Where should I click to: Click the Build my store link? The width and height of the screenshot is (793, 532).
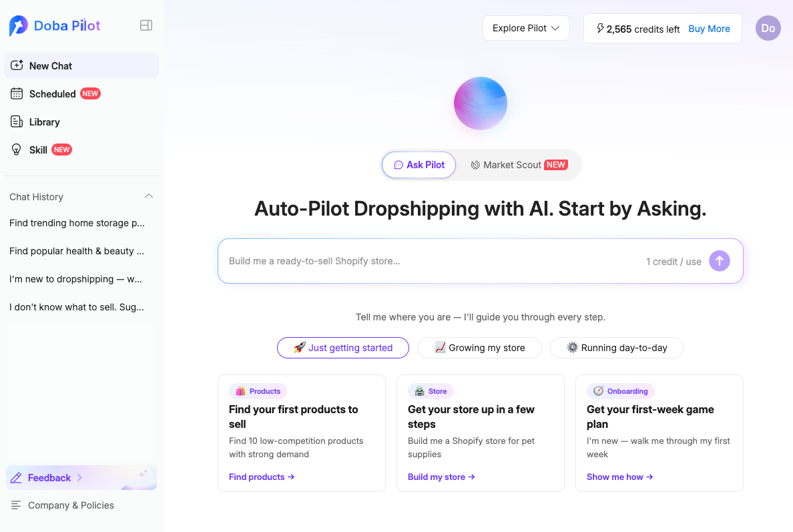coord(441,477)
